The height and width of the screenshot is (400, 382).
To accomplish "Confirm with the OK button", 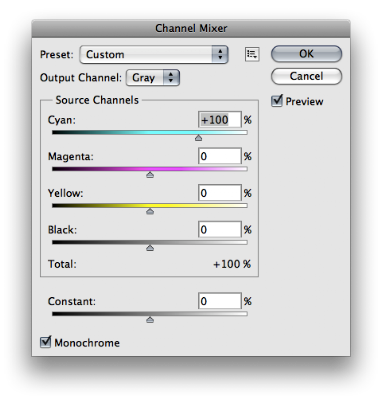I will 306,54.
